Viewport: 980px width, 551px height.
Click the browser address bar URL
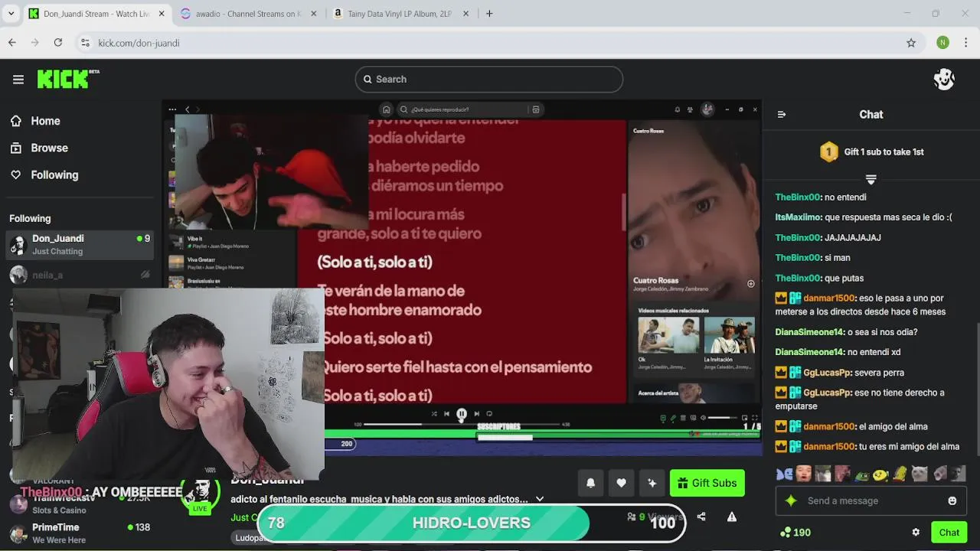(139, 43)
